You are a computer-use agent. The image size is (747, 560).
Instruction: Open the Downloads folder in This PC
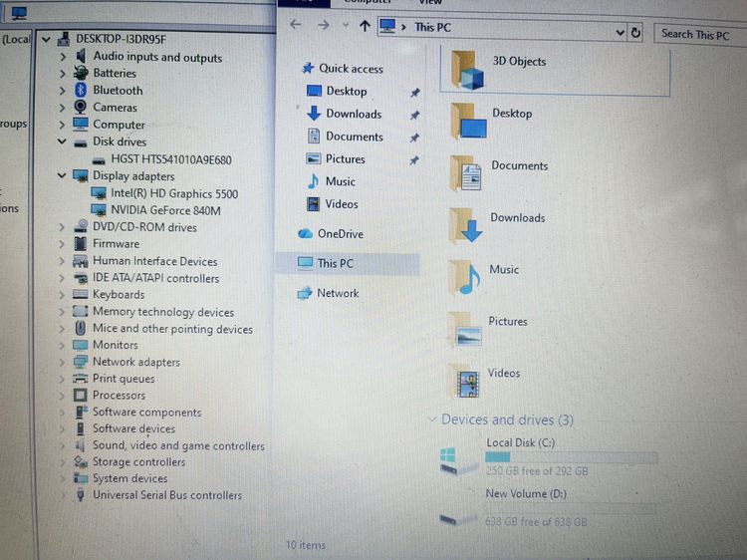tap(467, 225)
